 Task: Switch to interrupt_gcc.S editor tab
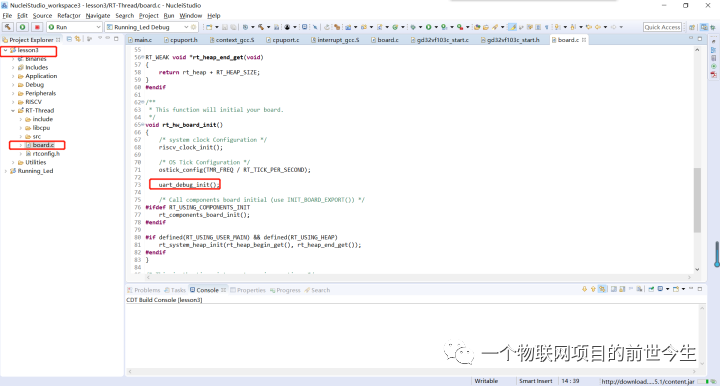335,40
